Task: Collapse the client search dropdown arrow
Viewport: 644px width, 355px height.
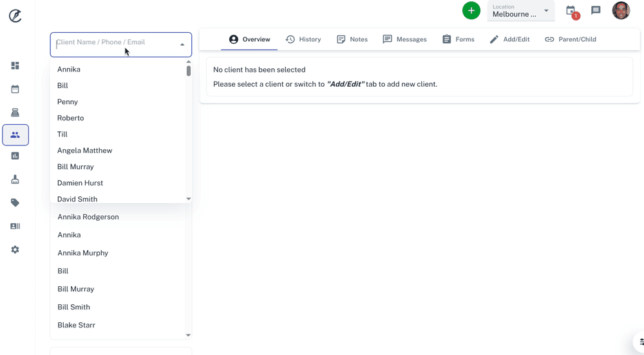Action: pos(182,44)
